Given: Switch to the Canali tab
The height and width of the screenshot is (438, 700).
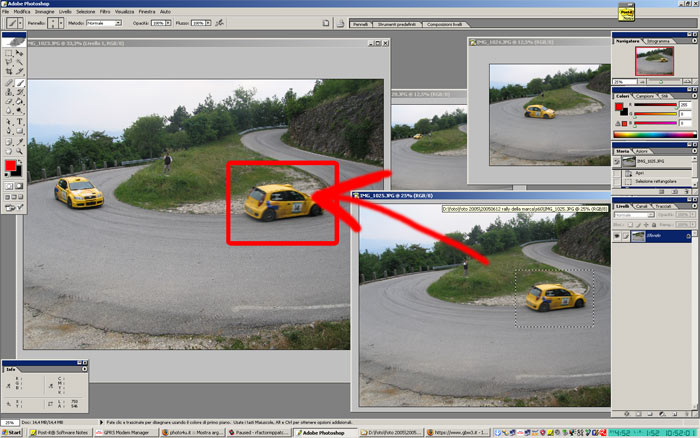Looking at the screenshot, I should [x=641, y=206].
